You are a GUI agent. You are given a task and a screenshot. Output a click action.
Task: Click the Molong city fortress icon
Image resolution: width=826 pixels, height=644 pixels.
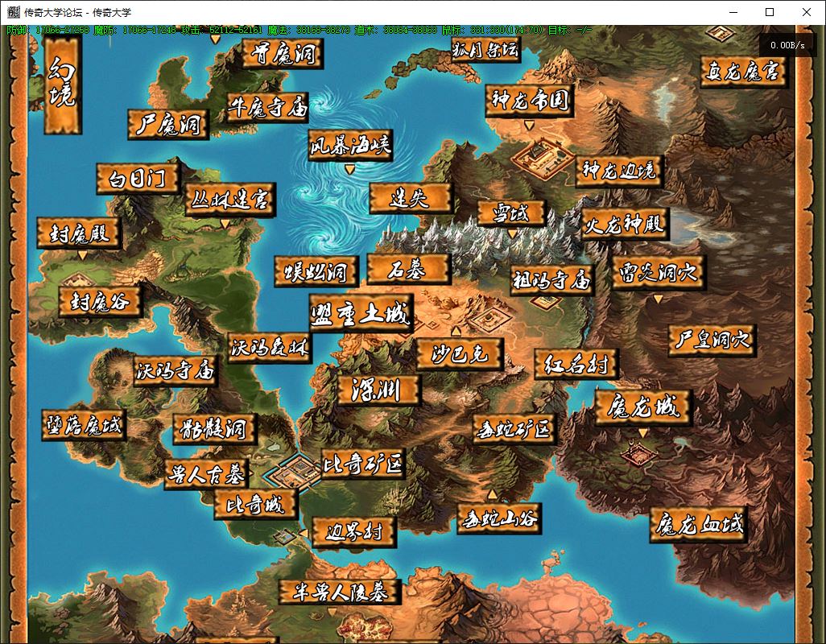tap(639, 453)
